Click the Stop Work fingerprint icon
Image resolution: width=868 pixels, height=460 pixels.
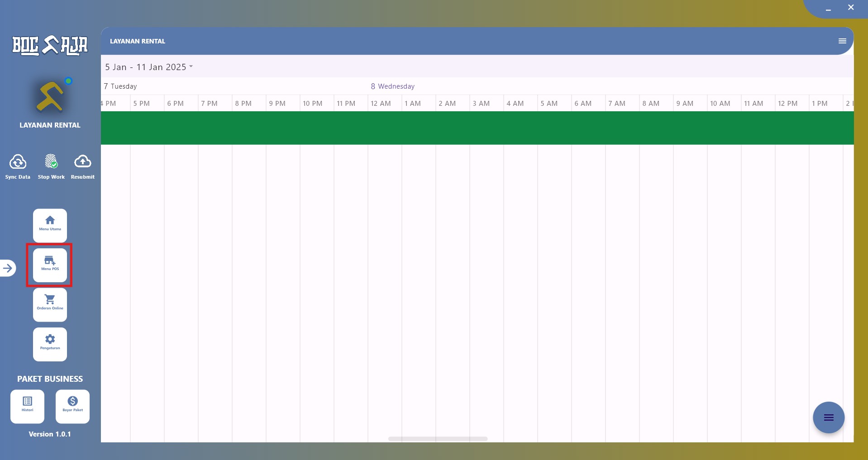point(51,161)
